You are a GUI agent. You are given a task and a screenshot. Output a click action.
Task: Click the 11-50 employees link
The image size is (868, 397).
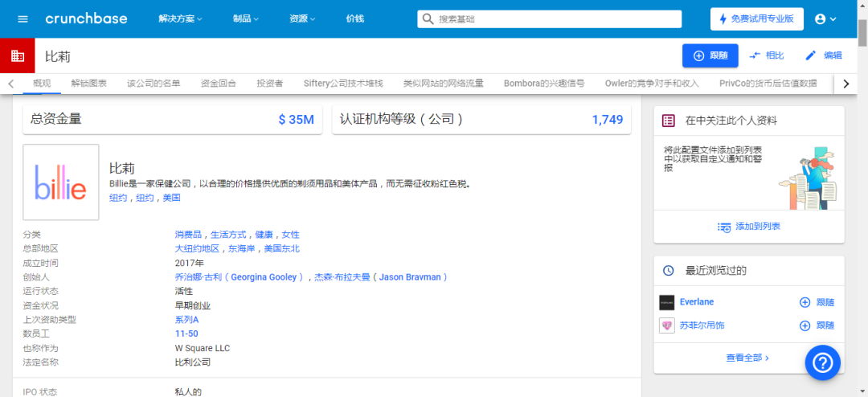(x=186, y=334)
